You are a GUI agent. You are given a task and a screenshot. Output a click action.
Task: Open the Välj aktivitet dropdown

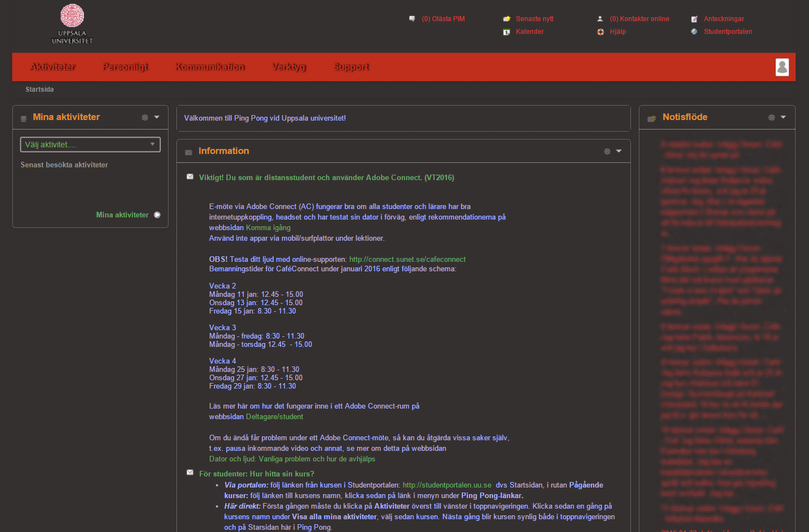[x=90, y=145]
